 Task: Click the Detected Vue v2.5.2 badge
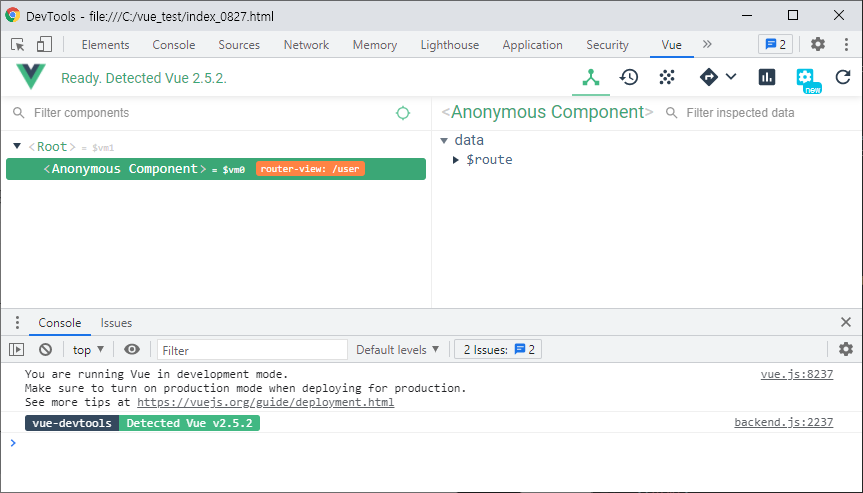189,423
